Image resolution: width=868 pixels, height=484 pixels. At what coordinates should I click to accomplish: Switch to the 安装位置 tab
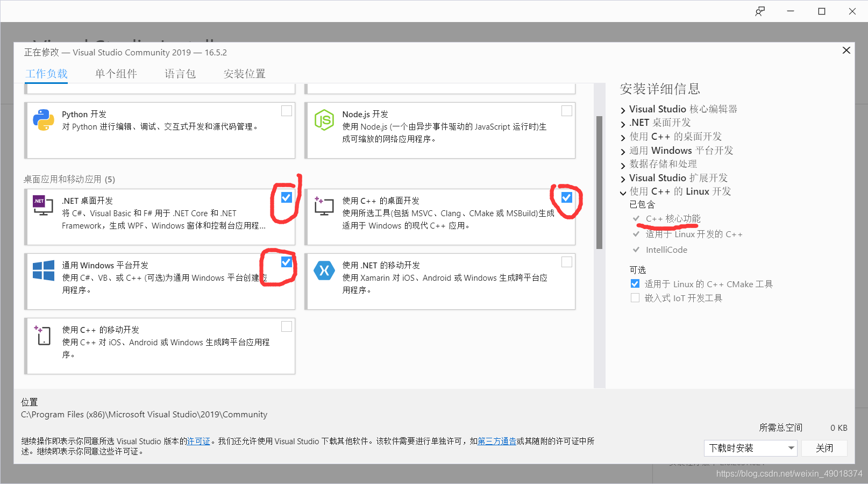[245, 74]
